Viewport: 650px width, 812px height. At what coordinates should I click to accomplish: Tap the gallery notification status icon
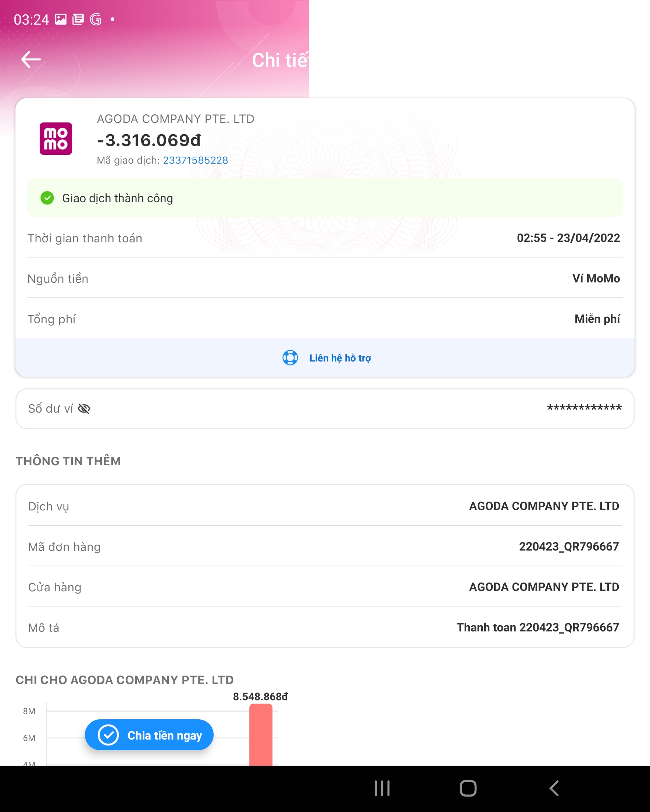(61, 19)
